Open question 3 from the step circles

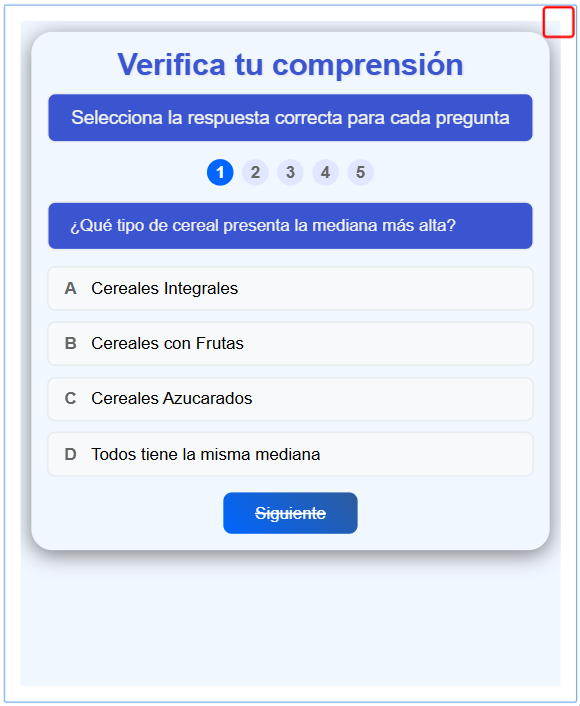(290, 172)
